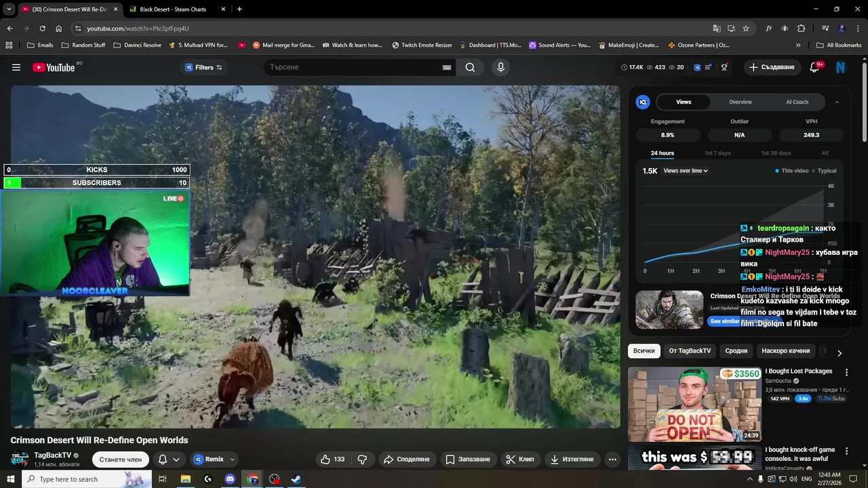
Task: Switch to the Overview tab in vidIQ
Action: tap(741, 102)
